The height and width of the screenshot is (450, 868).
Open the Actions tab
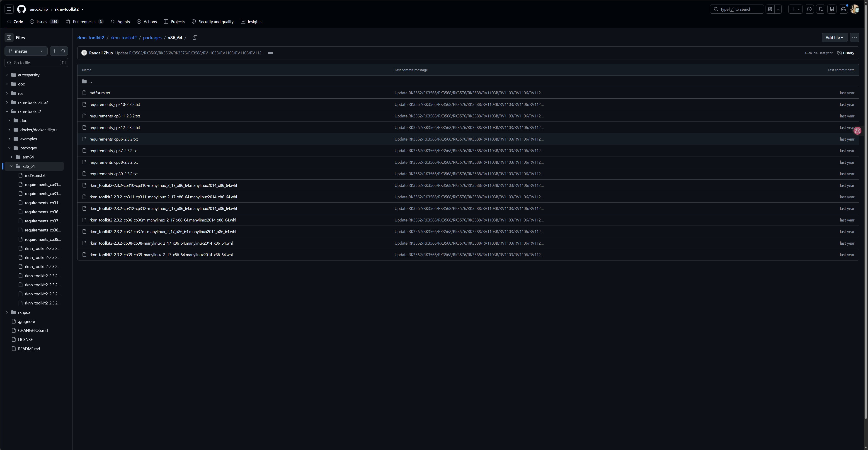pos(147,22)
